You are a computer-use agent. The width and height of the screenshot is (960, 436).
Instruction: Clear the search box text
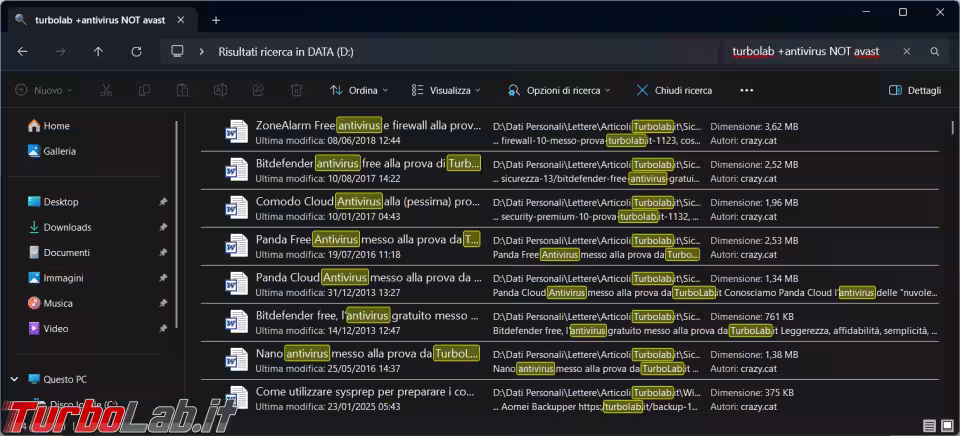coord(907,52)
